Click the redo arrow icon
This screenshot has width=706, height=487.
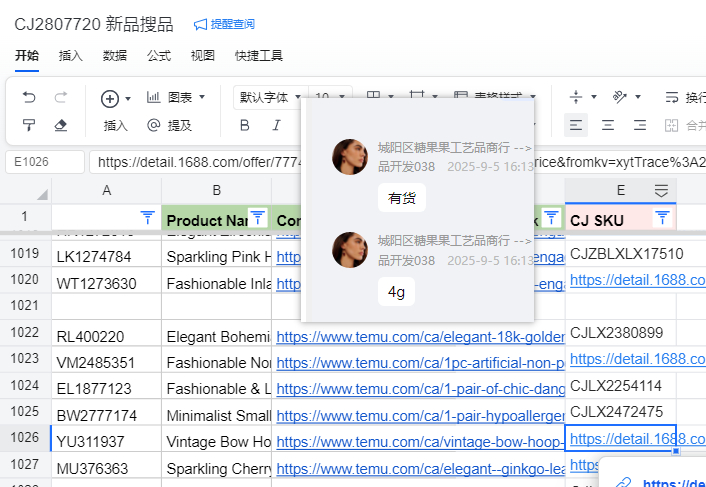61,97
